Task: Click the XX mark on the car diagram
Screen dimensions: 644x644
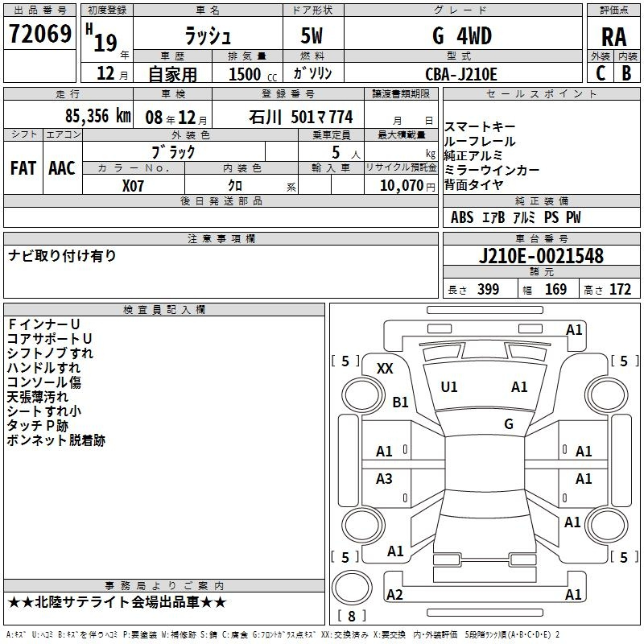Action: coord(386,368)
